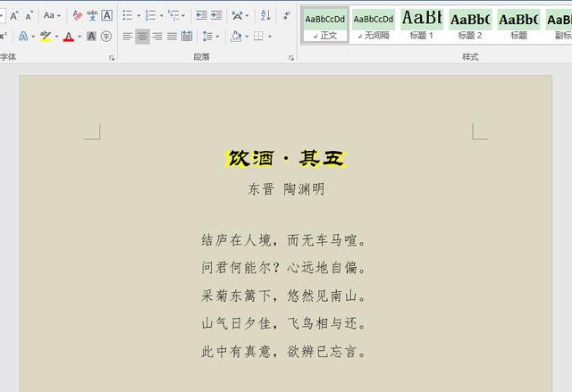Toggle center alignment
572x392 pixels.
142,37
